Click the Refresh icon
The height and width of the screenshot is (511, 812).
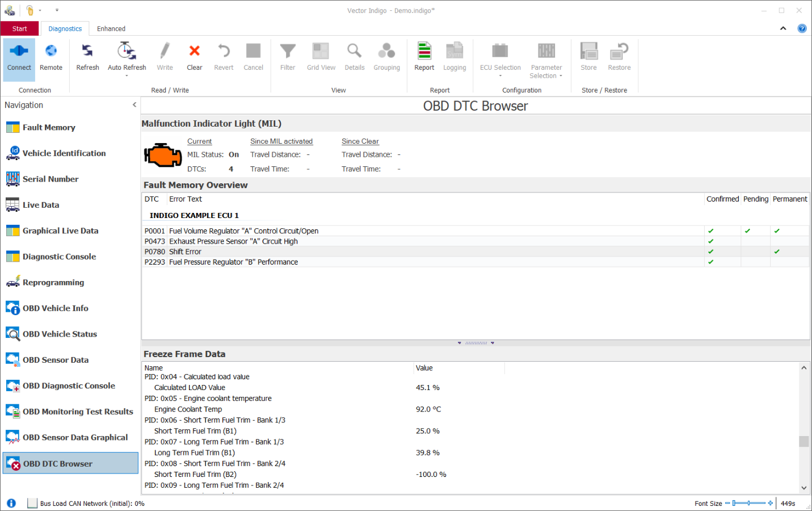(87, 51)
